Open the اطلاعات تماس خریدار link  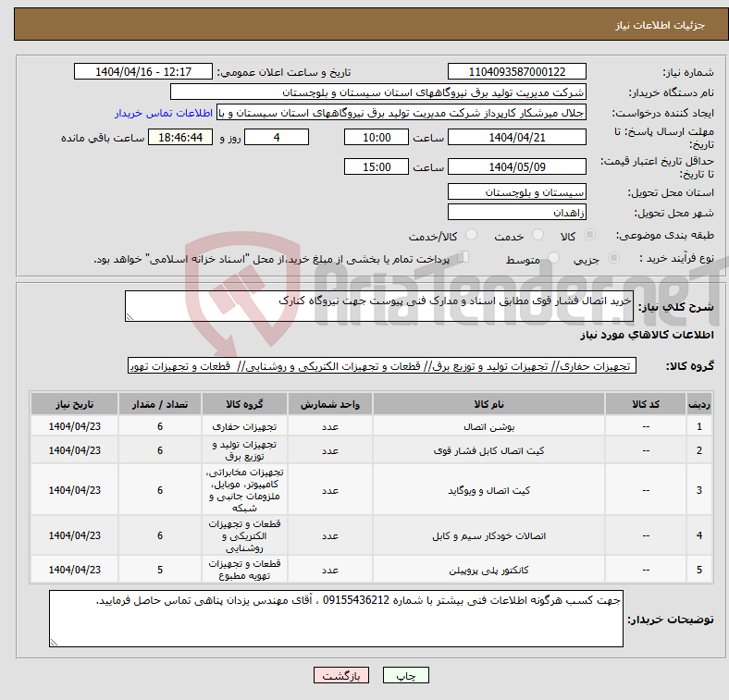pos(164,113)
